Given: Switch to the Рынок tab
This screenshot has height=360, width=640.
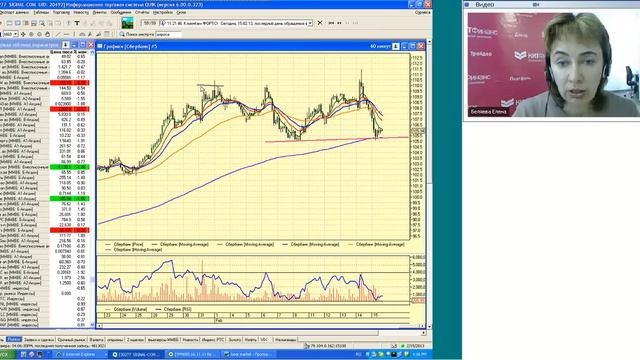Looking at the screenshot, I should click(13, 339).
